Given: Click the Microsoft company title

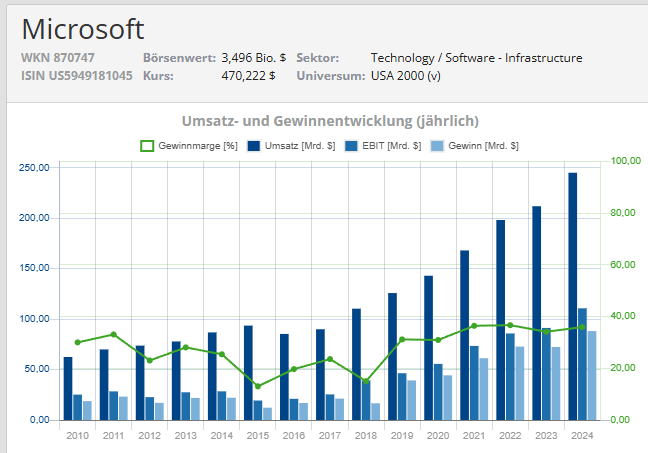Looking at the screenshot, I should click(83, 29).
